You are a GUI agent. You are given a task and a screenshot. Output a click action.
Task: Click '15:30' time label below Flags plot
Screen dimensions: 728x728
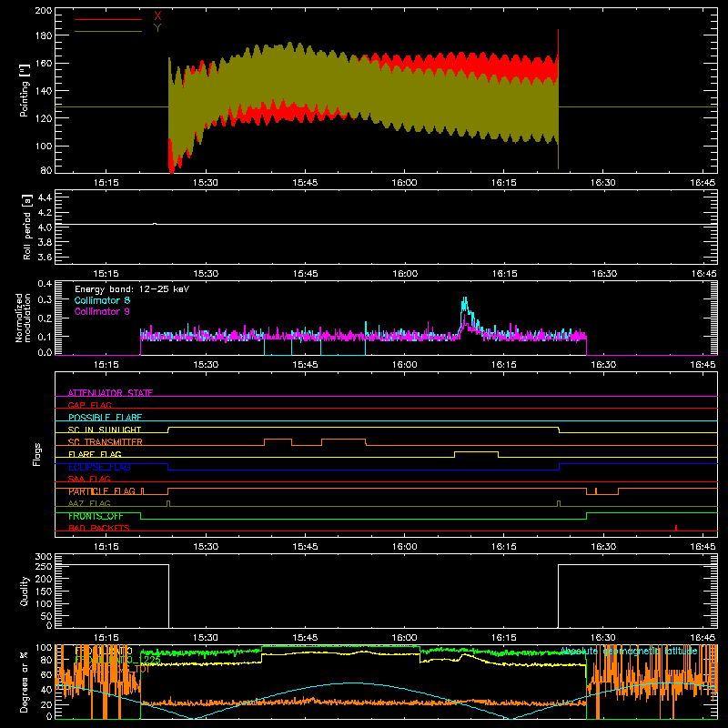click(x=206, y=547)
